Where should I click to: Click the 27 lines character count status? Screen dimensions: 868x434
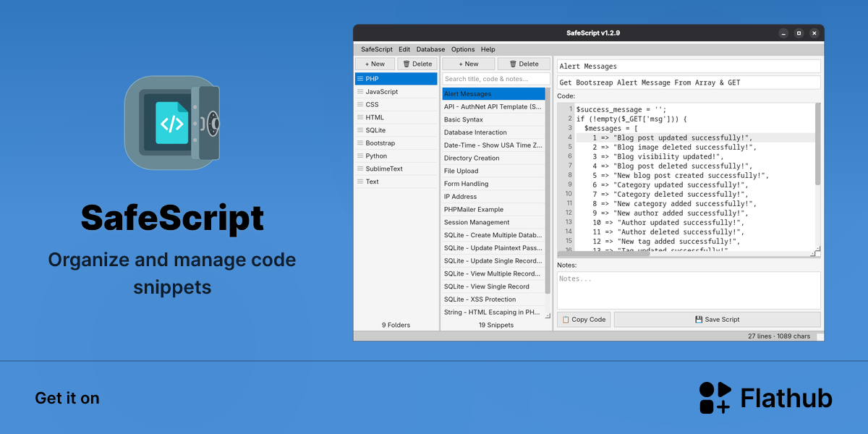click(779, 336)
